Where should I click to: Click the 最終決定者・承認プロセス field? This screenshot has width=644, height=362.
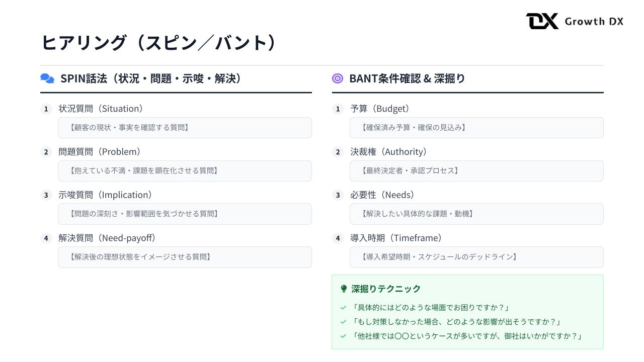476,171
